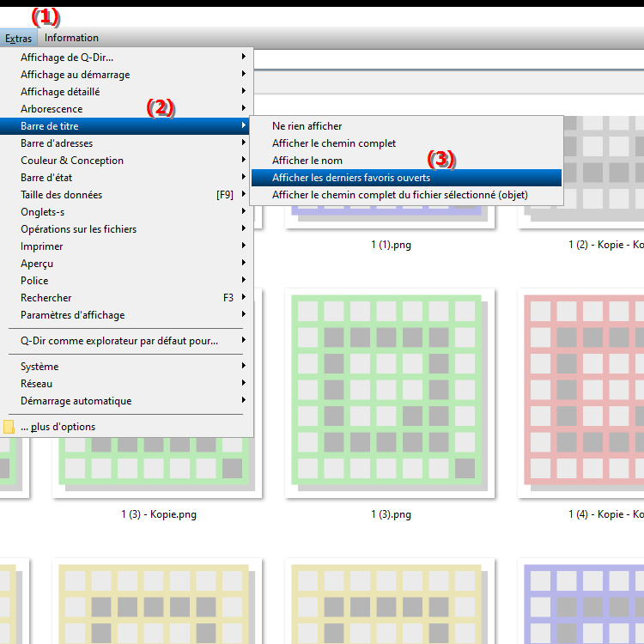
Task: Open Onglets-s submenu
Action: pyautogui.click(x=126, y=212)
